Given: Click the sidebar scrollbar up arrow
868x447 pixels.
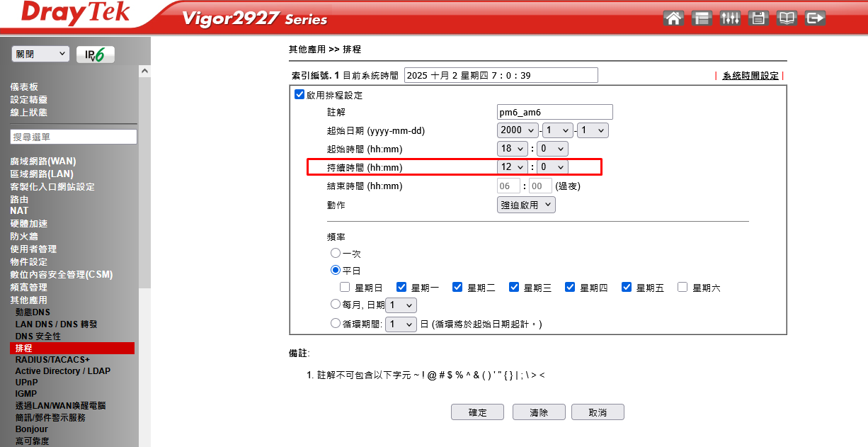Looking at the screenshot, I should [144, 72].
